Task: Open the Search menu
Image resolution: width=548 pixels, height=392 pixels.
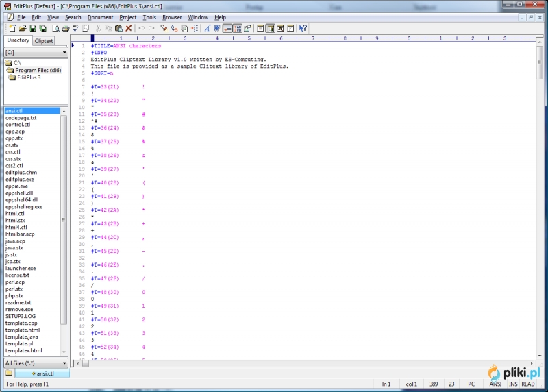Action: point(73,17)
